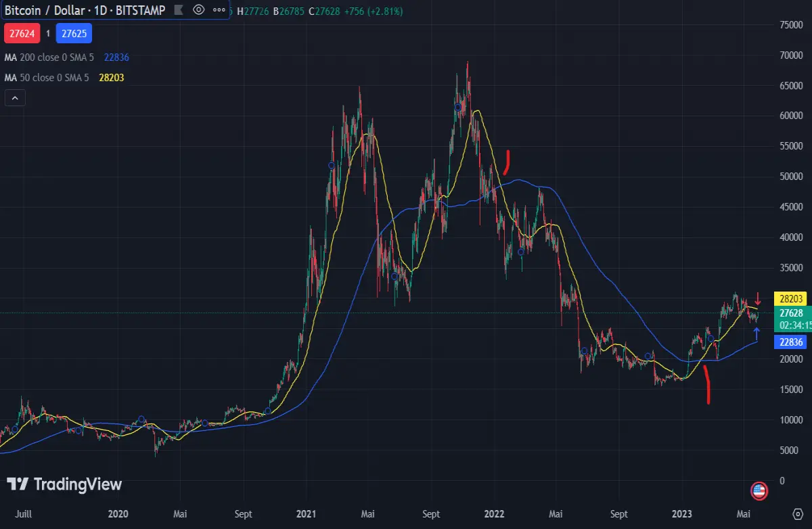Click event marker circle near November 2021 peak
The height and width of the screenshot is (529, 812).
458,107
